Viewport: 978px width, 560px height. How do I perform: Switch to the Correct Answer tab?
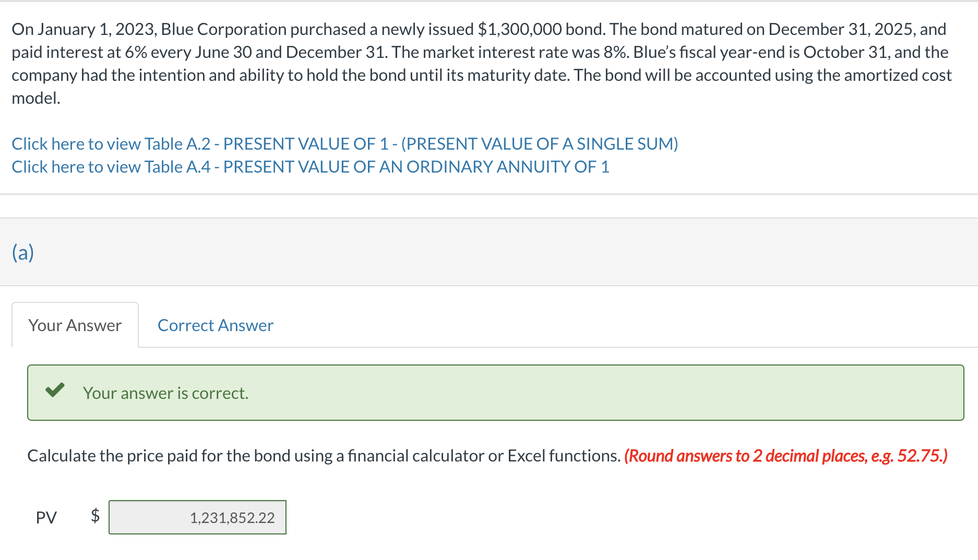click(x=215, y=325)
